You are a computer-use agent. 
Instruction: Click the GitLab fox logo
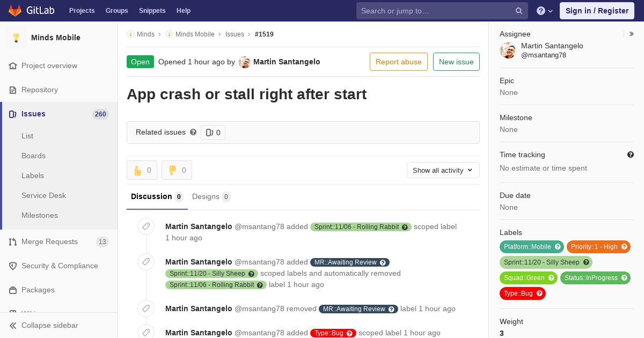pos(15,11)
